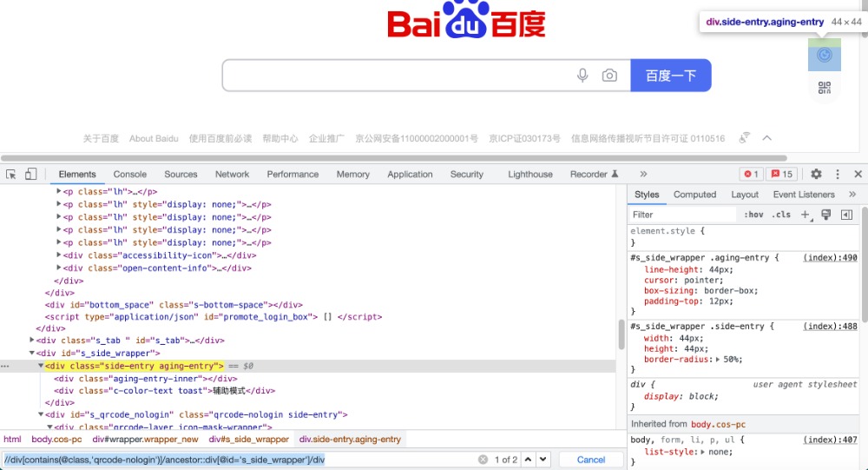Image resolution: width=868 pixels, height=470 pixels.
Task: Expand the list-style none shorthand
Action: tap(703, 452)
